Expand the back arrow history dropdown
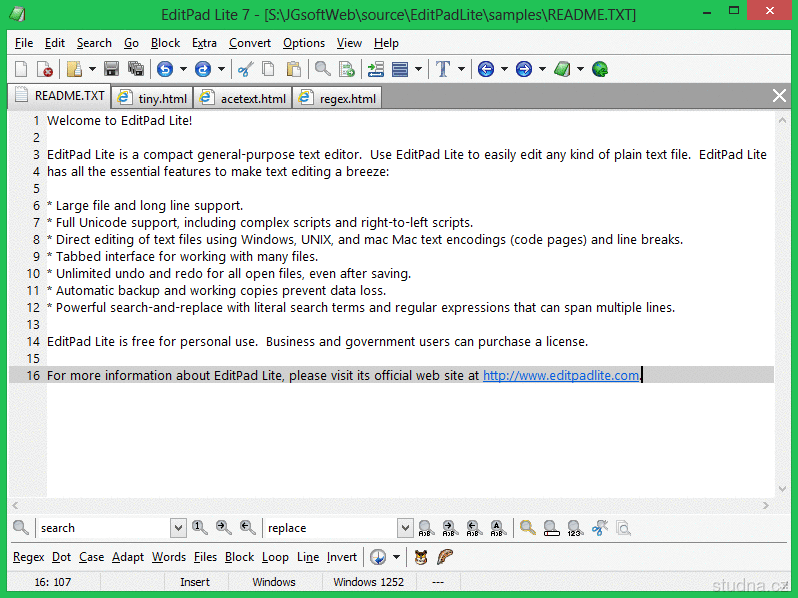Screen dimensions: 798x598 coord(504,69)
